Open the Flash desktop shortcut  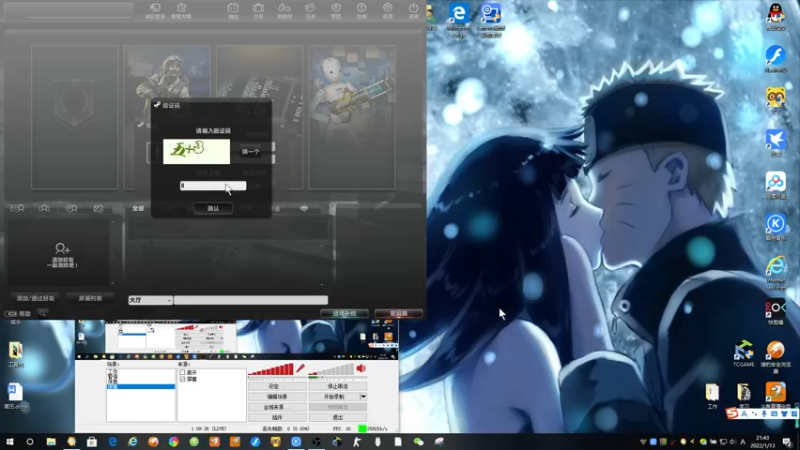tap(776, 59)
